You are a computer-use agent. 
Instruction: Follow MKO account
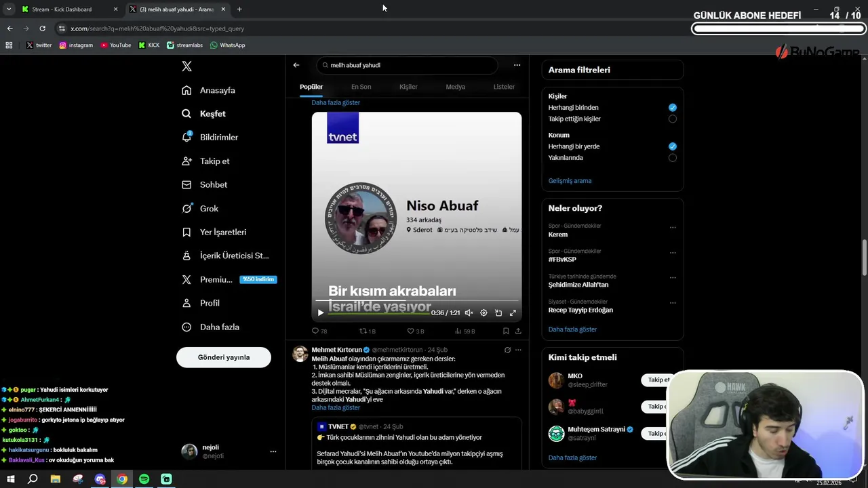click(655, 380)
